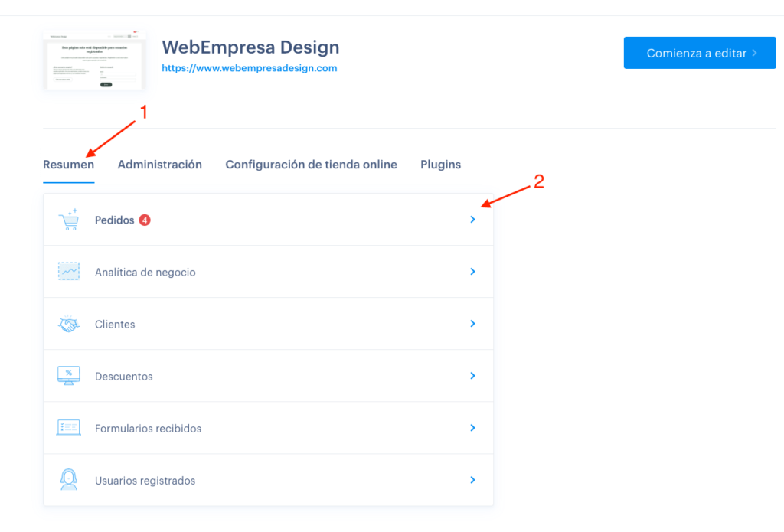This screenshot has height=532, width=784.
Task: Open Pedidos via its chevron arrow
Action: (472, 220)
